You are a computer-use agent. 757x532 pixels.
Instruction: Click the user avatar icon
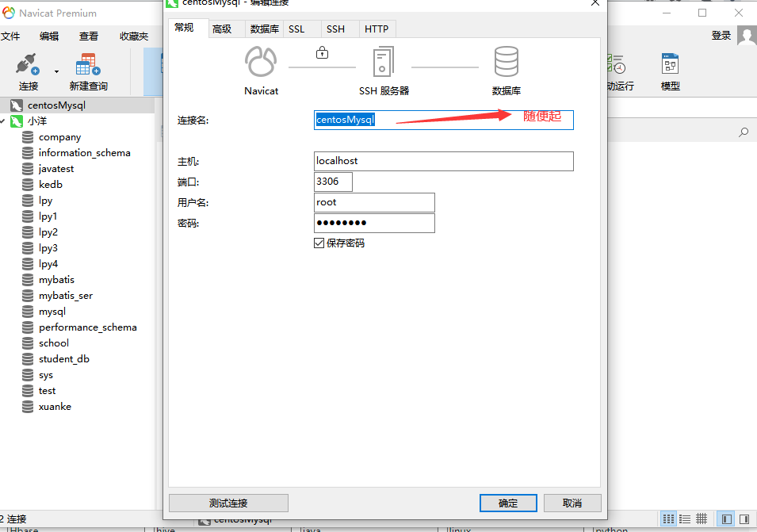[747, 36]
